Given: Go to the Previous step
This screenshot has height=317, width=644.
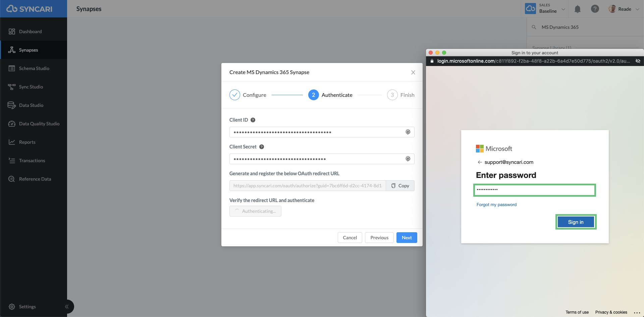Looking at the screenshot, I should click(379, 238).
